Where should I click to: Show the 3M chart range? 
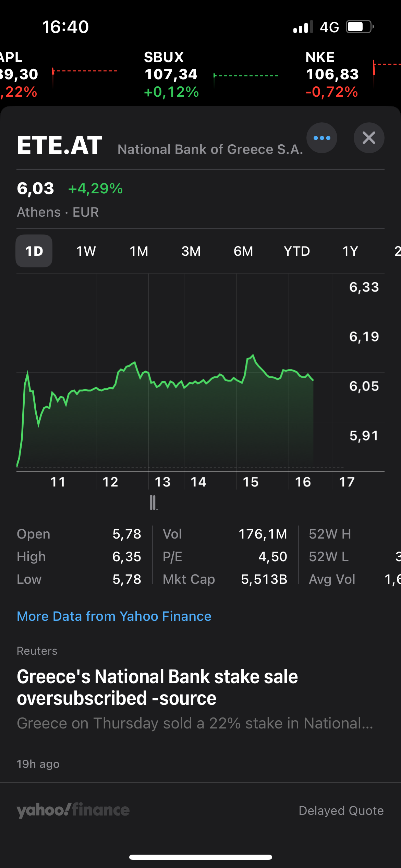[x=191, y=251]
